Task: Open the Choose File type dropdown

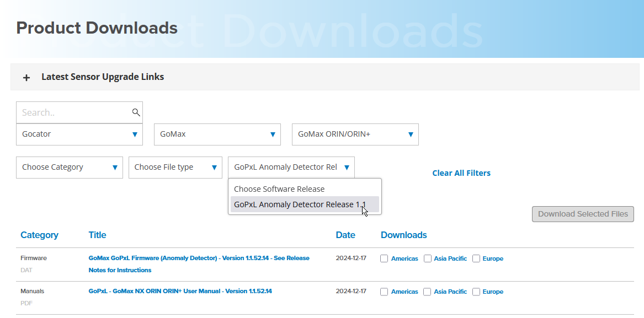Action: click(175, 168)
